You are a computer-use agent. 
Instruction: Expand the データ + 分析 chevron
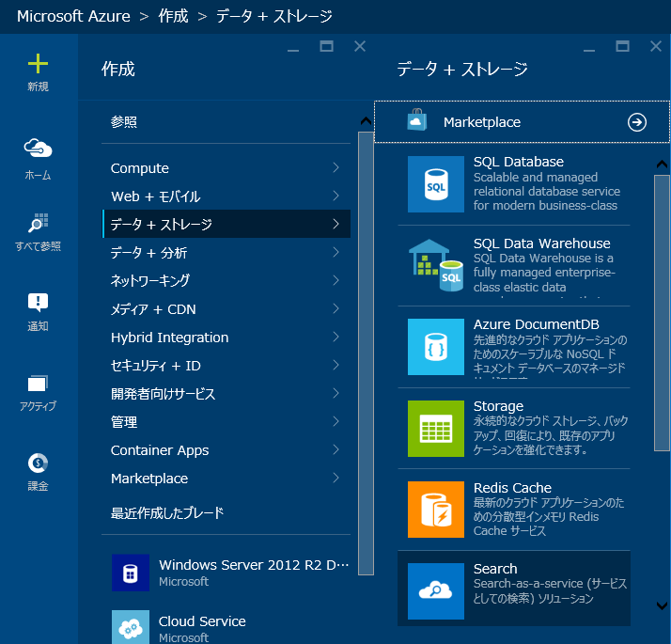[x=335, y=252]
